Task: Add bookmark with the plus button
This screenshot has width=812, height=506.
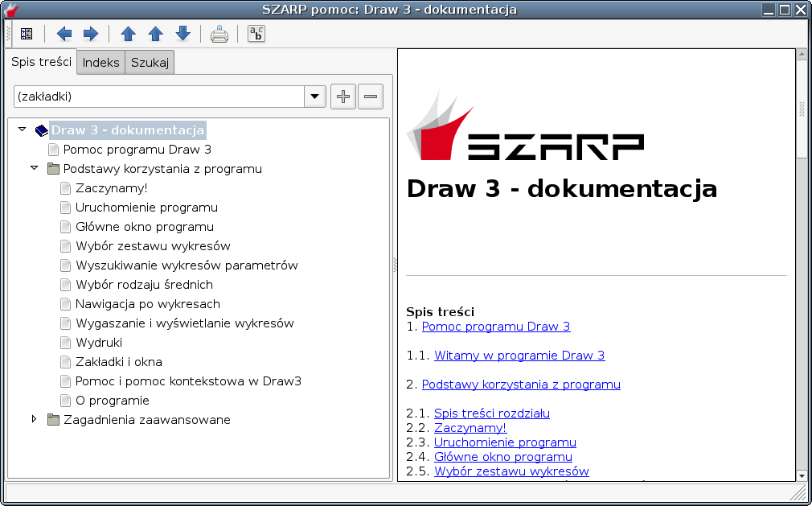Action: point(343,97)
